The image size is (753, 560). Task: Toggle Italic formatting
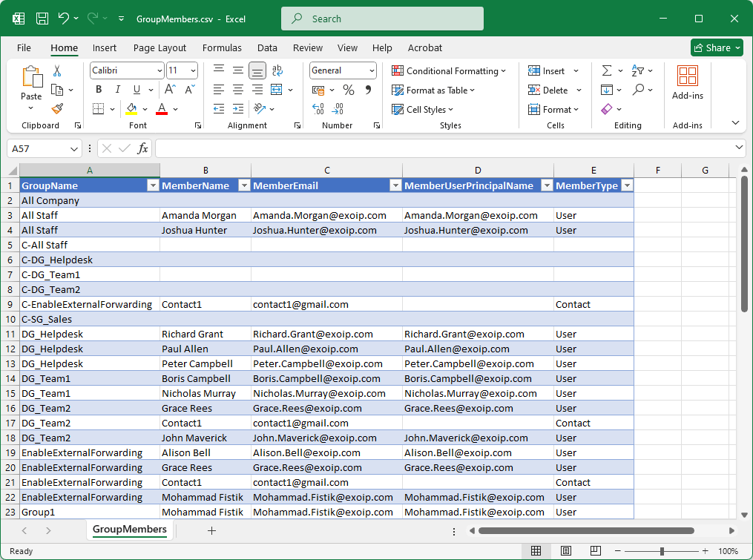point(118,90)
